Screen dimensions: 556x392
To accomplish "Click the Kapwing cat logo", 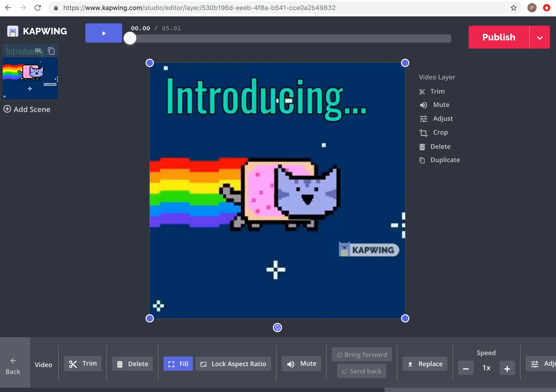I will pos(13,31).
